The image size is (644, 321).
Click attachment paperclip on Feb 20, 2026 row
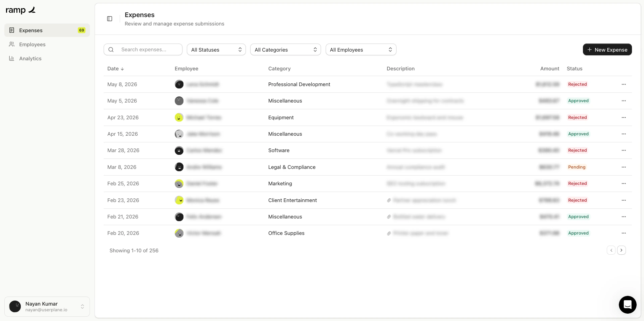[389, 233]
